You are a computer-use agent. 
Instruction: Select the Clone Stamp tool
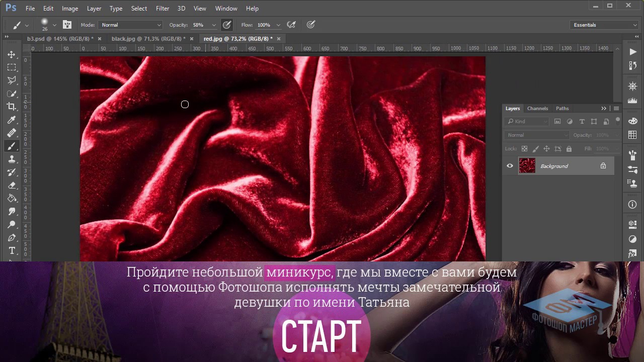click(12, 159)
